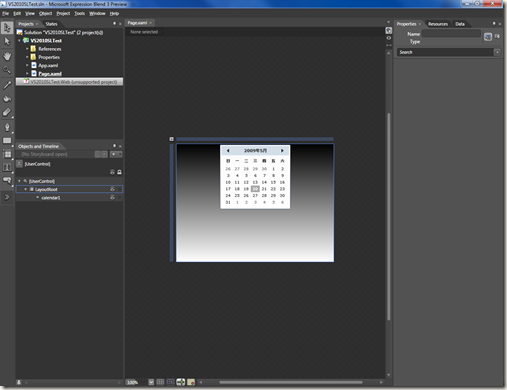The width and height of the screenshot is (507, 390).
Task: Go to next month in calendar
Action: (282, 151)
